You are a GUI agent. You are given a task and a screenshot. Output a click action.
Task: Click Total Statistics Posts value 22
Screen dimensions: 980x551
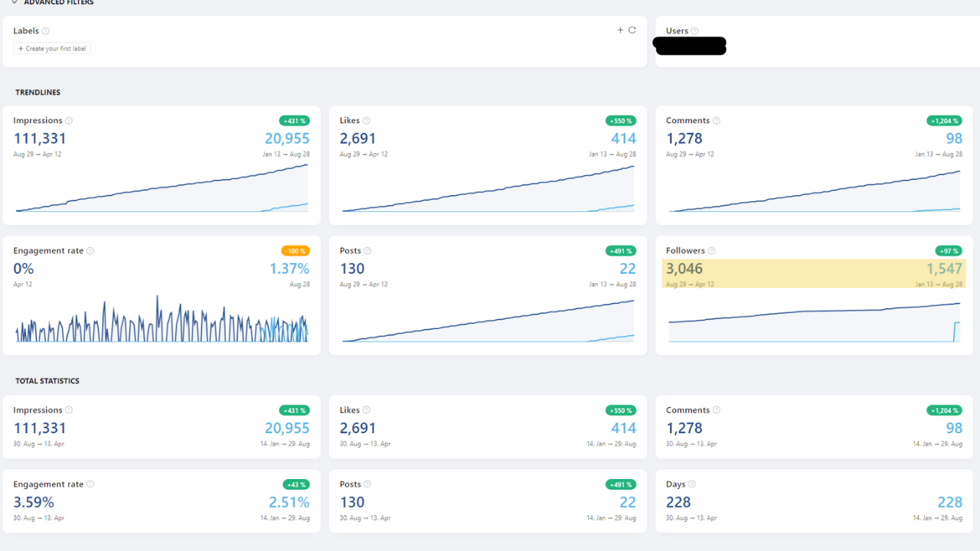(628, 502)
